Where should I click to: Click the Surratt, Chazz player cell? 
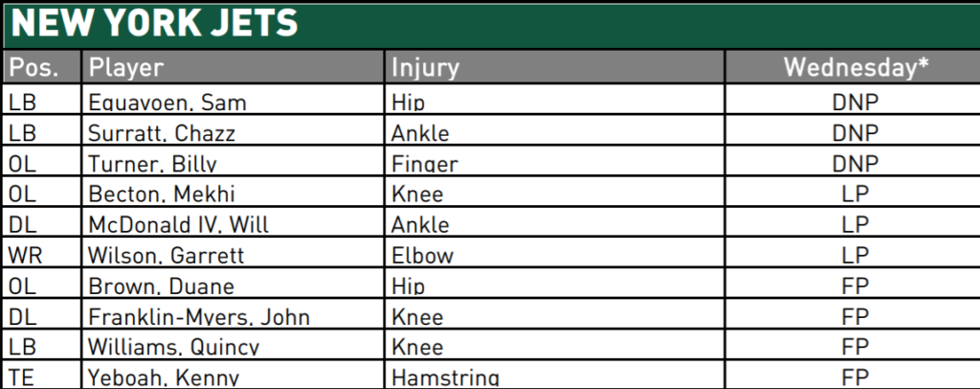(x=162, y=133)
